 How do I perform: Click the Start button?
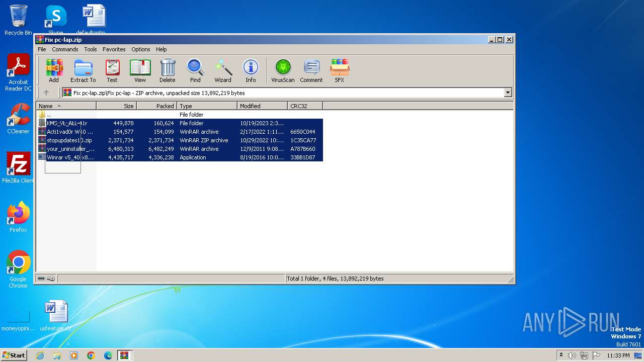pyautogui.click(x=14, y=355)
